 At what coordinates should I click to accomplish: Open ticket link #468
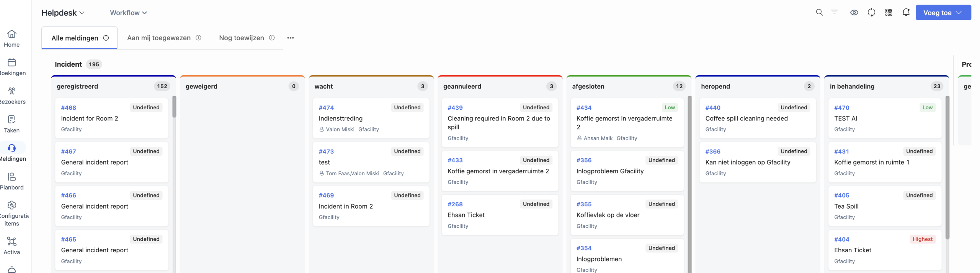click(x=69, y=108)
